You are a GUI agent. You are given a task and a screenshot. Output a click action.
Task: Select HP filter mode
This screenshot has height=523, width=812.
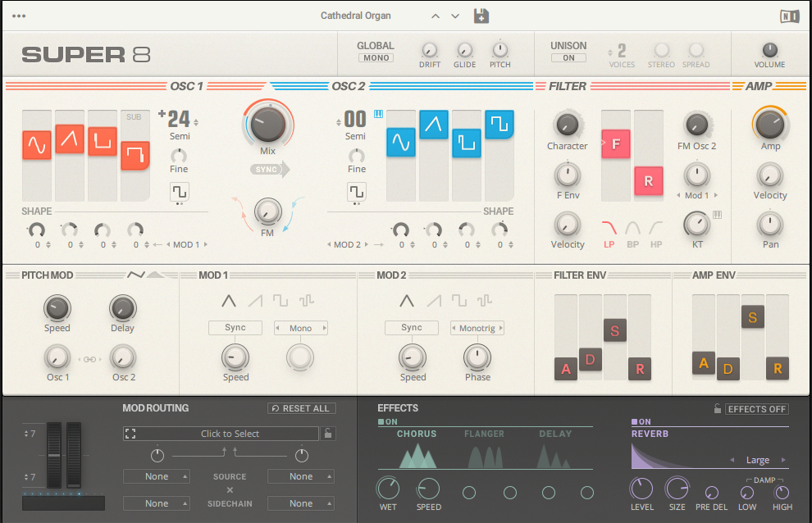tap(656, 234)
